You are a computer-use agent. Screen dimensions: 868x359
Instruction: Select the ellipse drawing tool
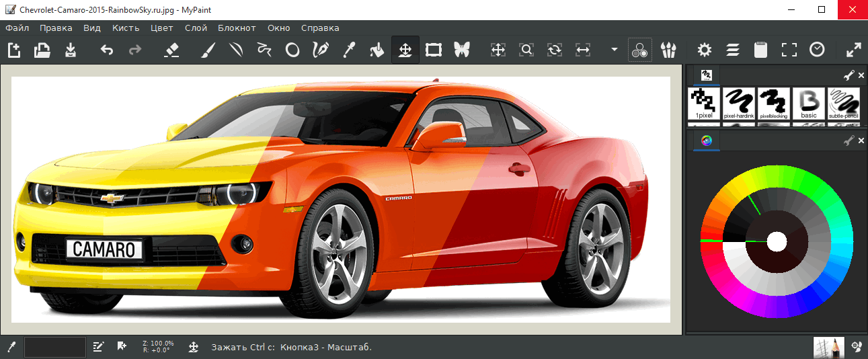(x=292, y=50)
